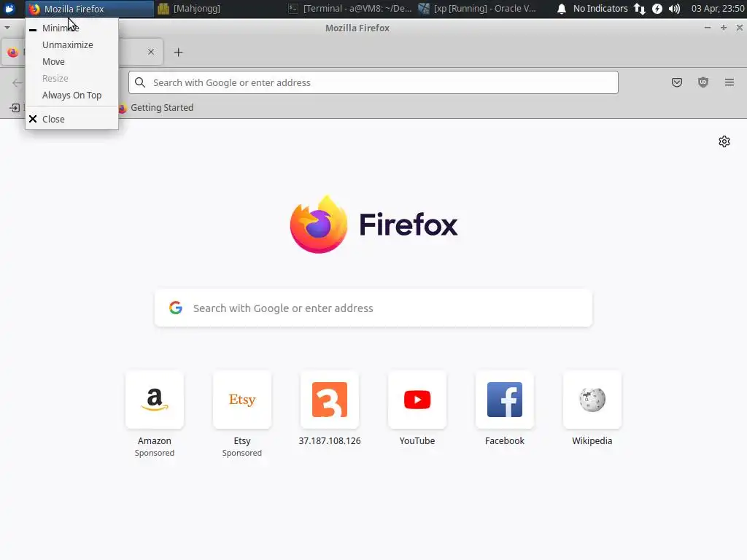Open window menu arrow in title bar

coord(7,28)
